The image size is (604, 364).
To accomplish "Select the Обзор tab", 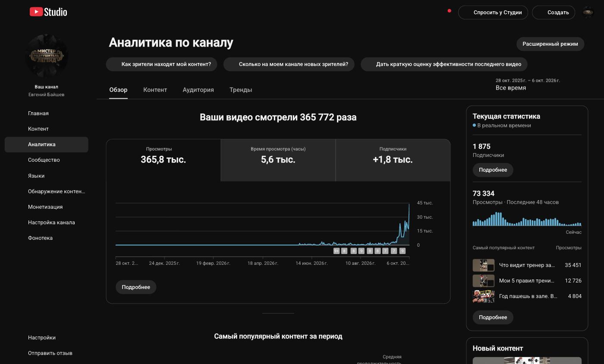I will pos(118,90).
